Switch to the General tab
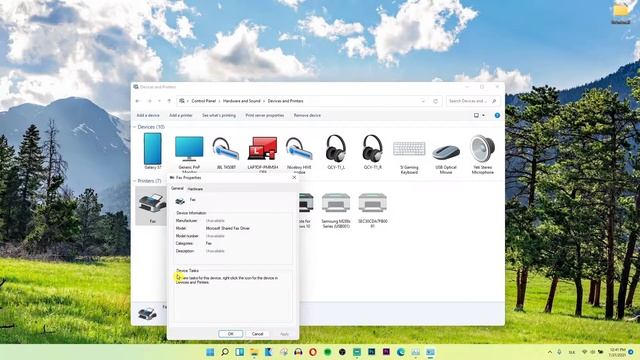Image resolution: width=640 pixels, height=360 pixels. click(x=177, y=188)
